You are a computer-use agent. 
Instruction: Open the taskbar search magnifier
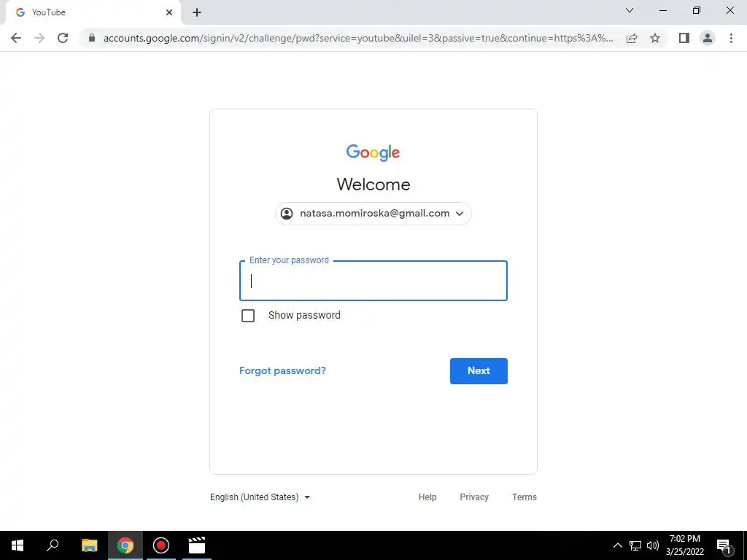53,545
